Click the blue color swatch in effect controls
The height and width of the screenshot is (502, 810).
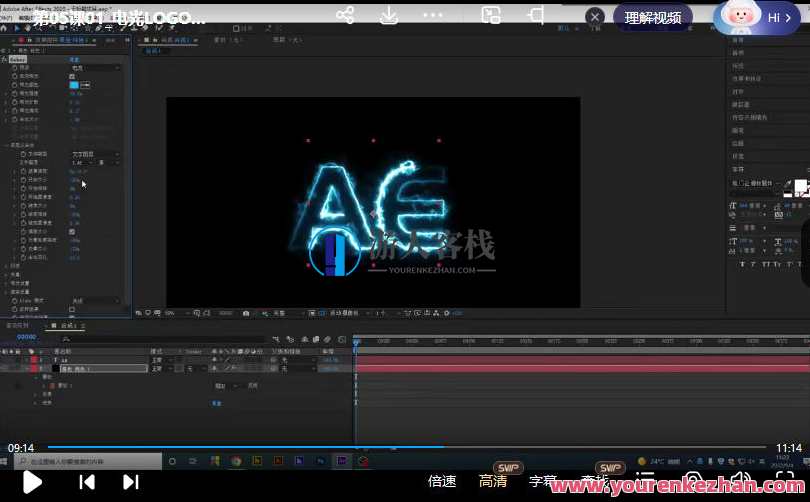tap(74, 85)
